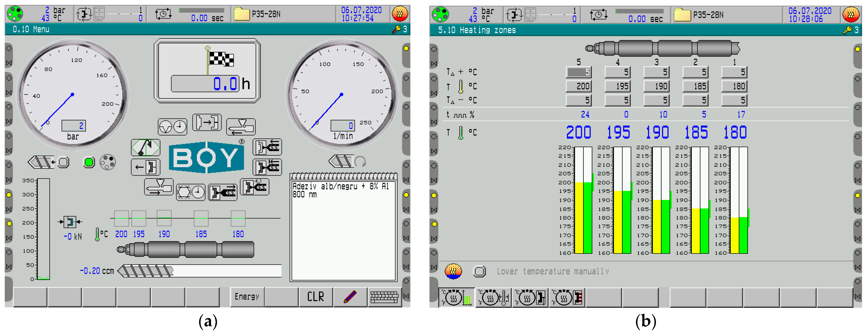Open the mold closing icon above BOY logo
This screenshot has height=332, width=868.
(x=207, y=122)
